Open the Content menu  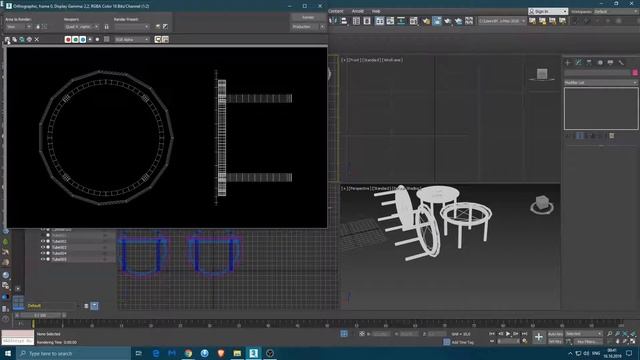[x=336, y=11]
